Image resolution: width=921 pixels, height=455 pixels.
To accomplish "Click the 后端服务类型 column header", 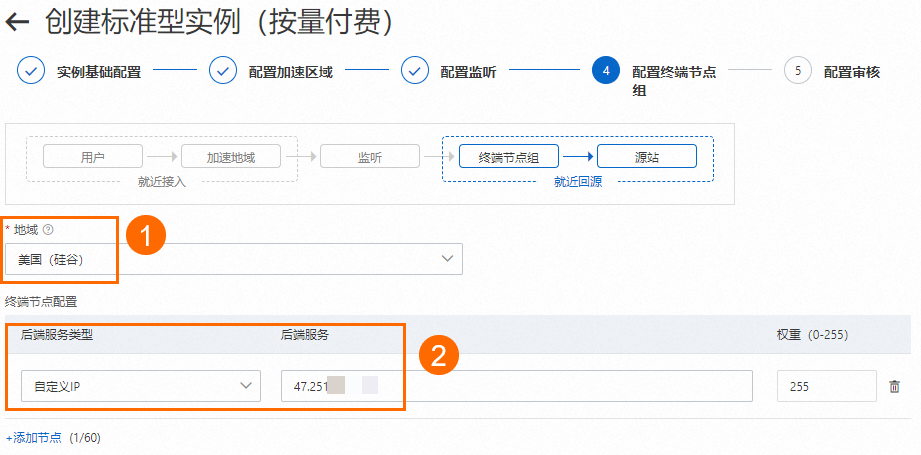I will [x=57, y=335].
